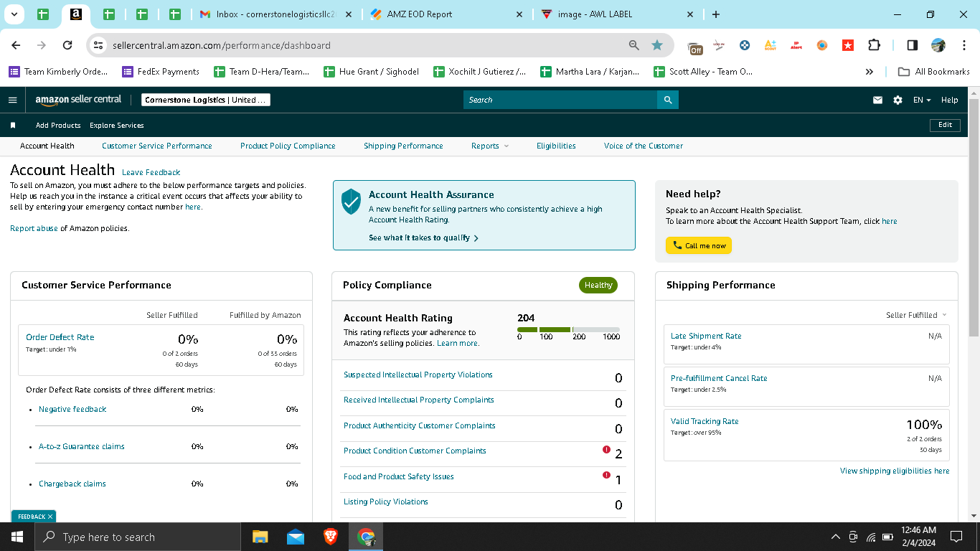Viewport: 980px width, 551px height.
Task: Click the magnifier search button in Seller Central
Action: 668,100
